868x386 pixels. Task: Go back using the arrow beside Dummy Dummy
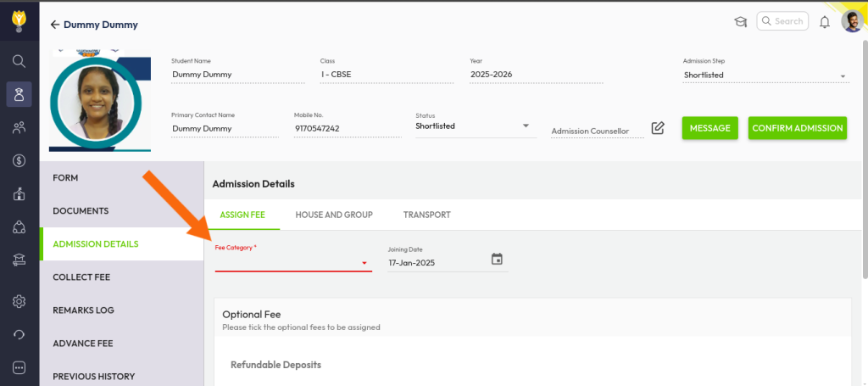[x=55, y=25]
